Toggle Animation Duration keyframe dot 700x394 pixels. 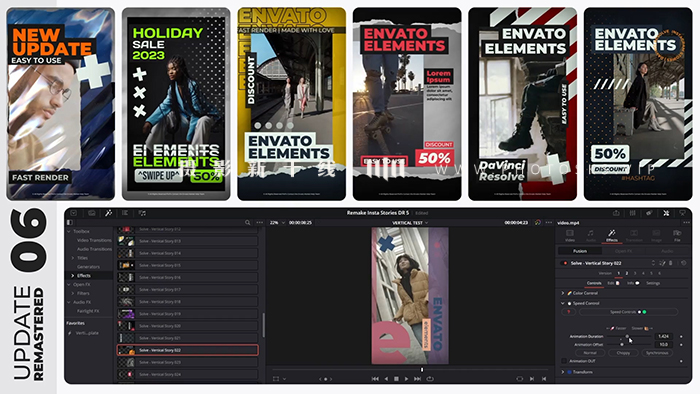click(681, 336)
